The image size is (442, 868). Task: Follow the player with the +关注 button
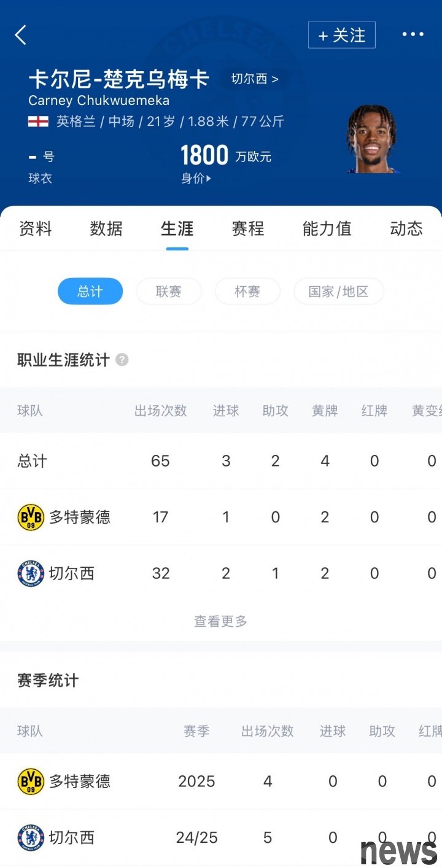coord(342,35)
